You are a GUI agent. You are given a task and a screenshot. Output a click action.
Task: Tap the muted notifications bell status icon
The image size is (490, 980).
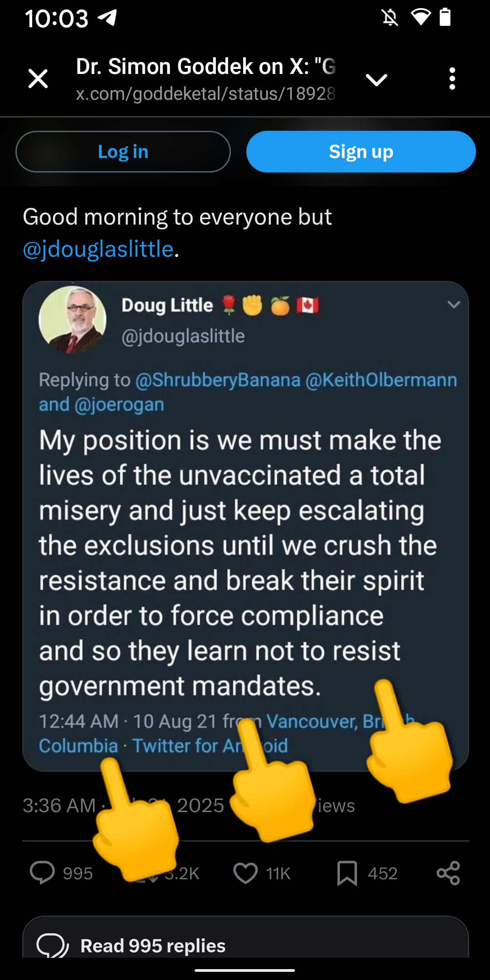tap(390, 18)
